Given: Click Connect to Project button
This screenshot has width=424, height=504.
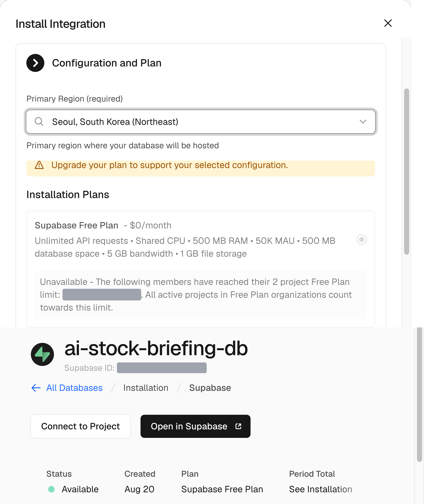Looking at the screenshot, I should click(x=80, y=426).
